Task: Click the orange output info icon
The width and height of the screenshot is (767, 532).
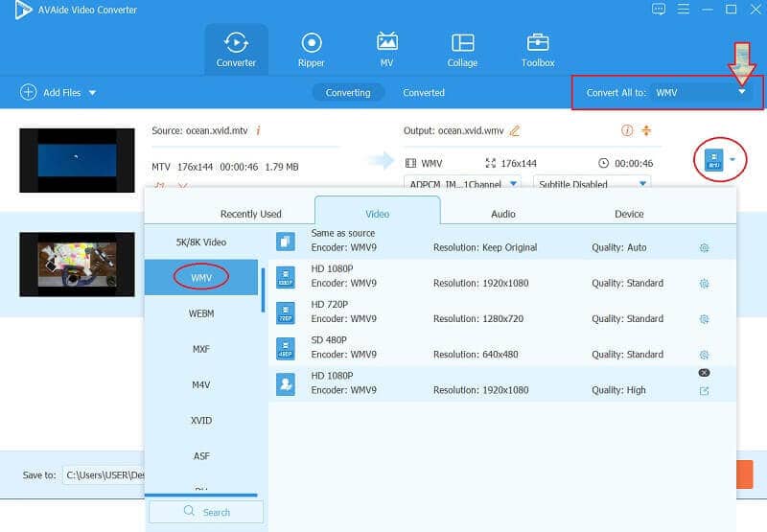Action: 627,130
